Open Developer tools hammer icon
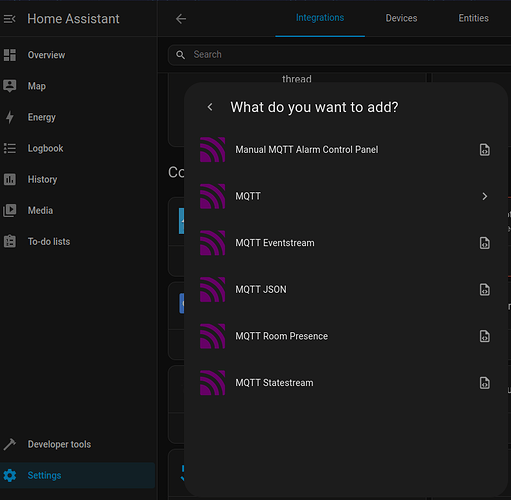 pos(10,444)
